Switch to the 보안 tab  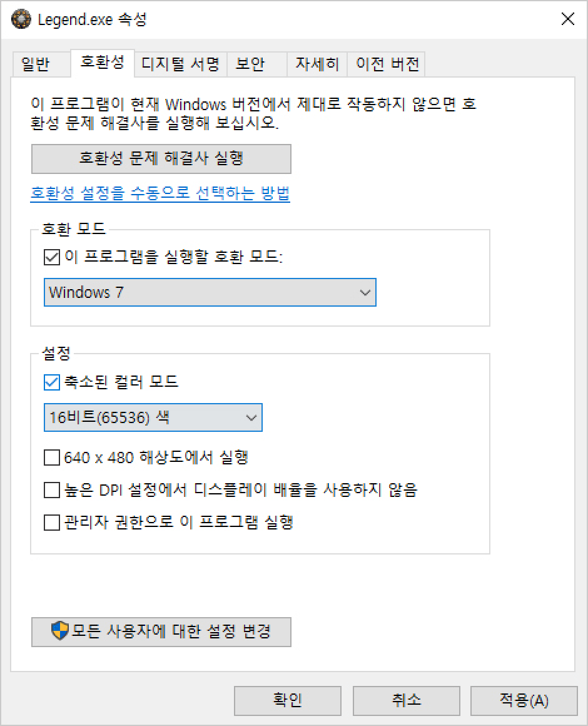(x=256, y=64)
